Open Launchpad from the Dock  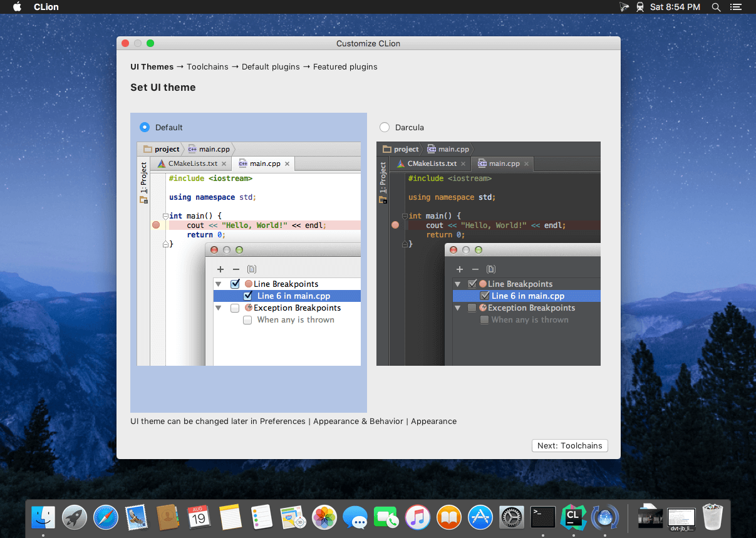coord(75,517)
